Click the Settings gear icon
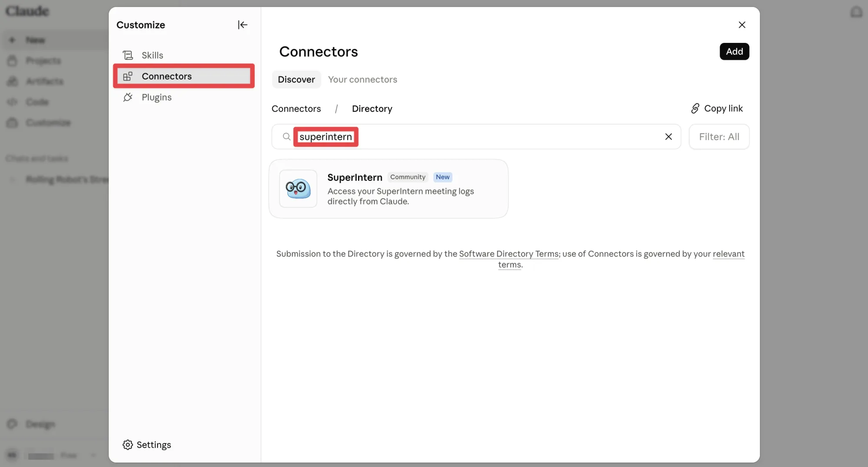The height and width of the screenshot is (467, 868). 128,445
